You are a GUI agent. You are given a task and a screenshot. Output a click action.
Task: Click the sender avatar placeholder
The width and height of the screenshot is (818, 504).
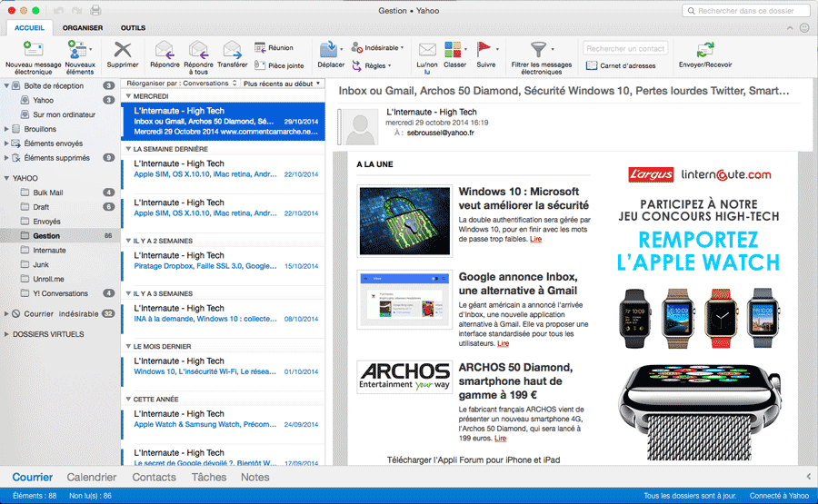[x=361, y=127]
